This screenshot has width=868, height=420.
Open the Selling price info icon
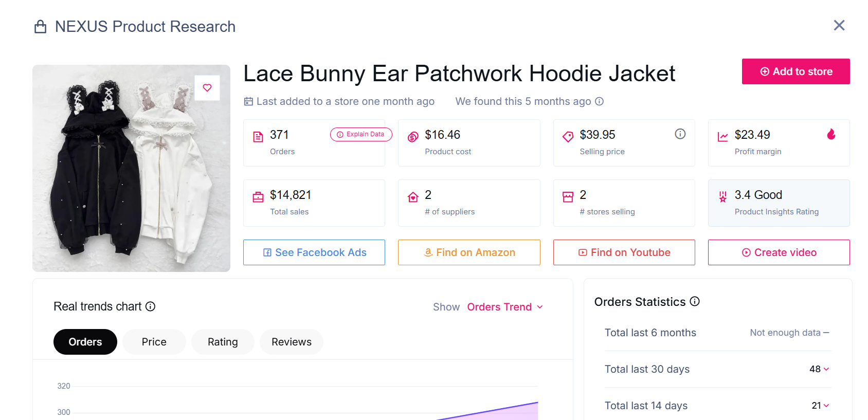pyautogui.click(x=680, y=134)
